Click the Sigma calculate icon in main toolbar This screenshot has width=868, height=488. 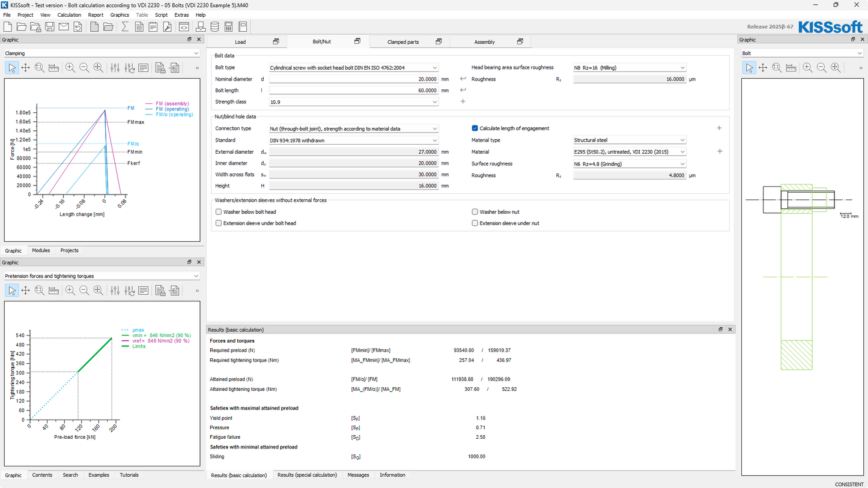tap(125, 26)
